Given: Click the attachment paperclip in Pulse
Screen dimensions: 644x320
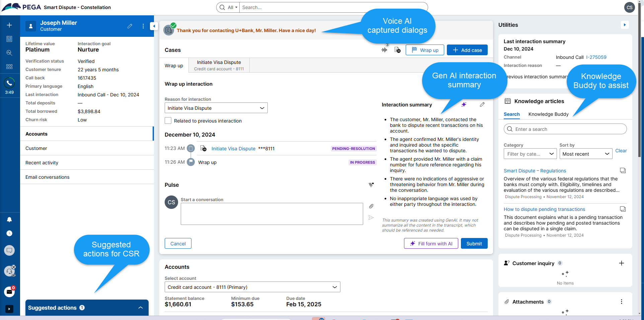Looking at the screenshot, I should [x=371, y=206].
